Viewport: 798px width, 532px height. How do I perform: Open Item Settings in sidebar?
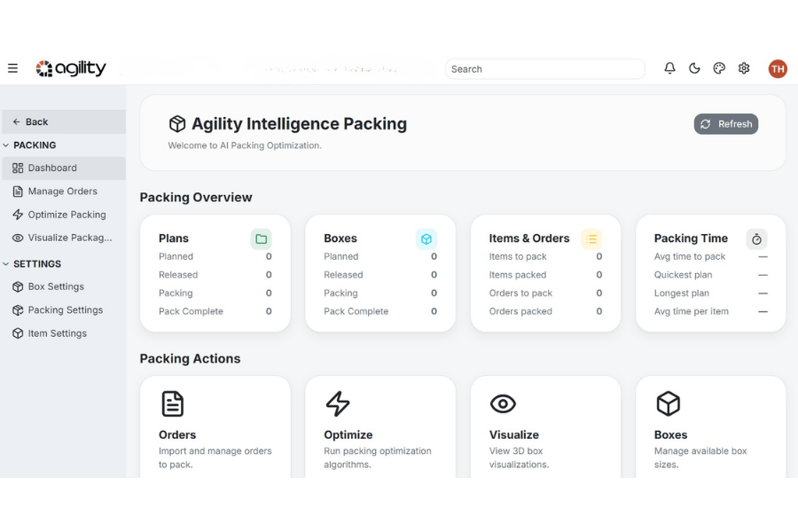[x=64, y=333]
